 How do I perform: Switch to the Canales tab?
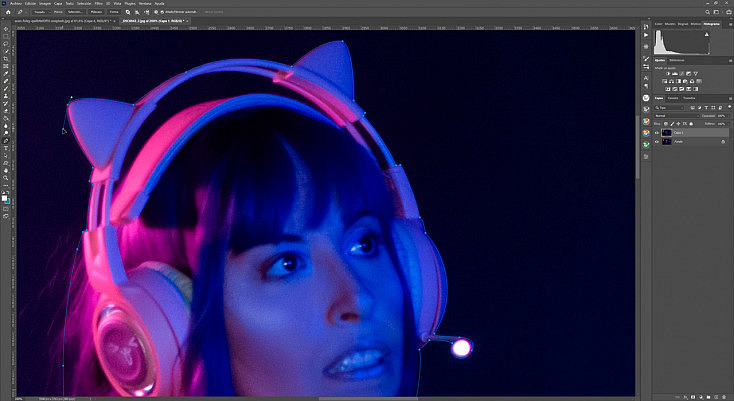(673, 98)
